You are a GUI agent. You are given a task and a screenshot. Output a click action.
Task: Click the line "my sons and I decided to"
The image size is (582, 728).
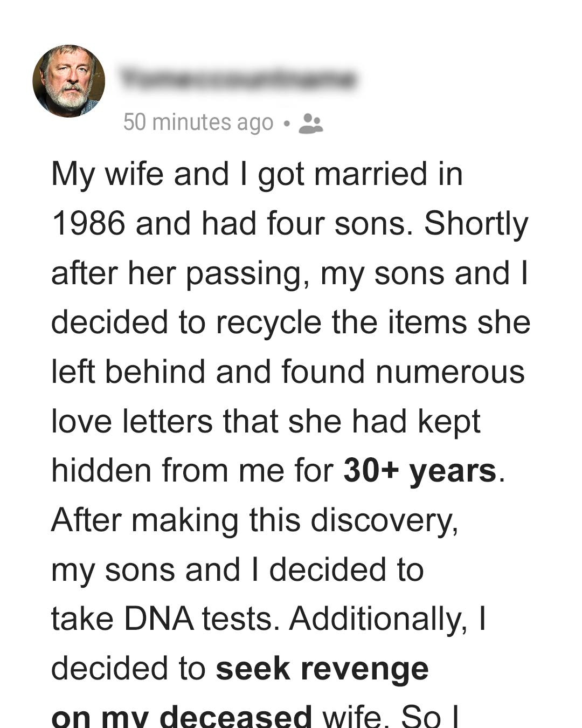click(238, 570)
